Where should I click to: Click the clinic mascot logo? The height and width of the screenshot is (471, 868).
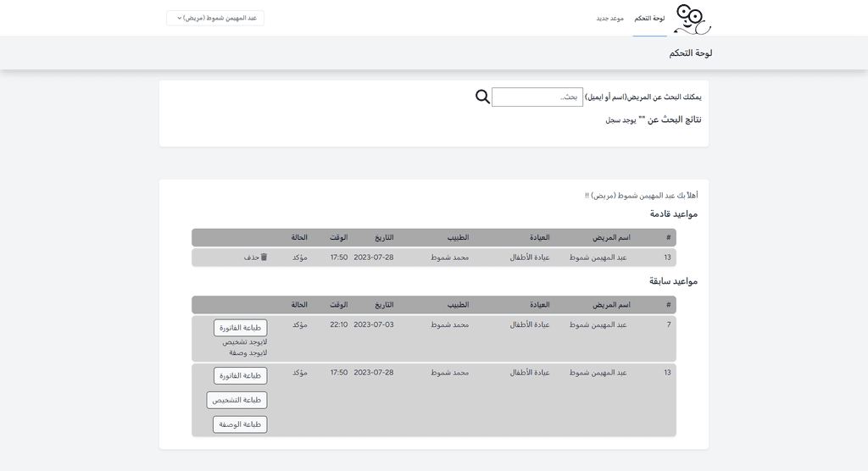tap(692, 19)
